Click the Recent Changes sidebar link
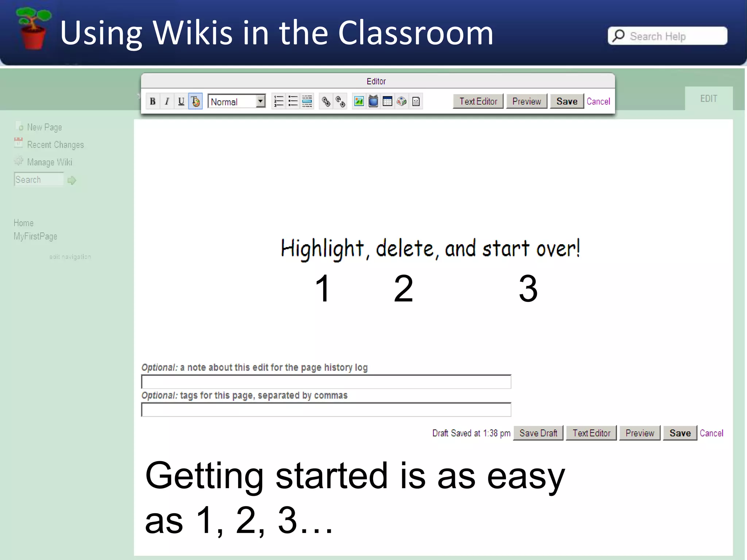The height and width of the screenshot is (560, 747). (x=55, y=145)
